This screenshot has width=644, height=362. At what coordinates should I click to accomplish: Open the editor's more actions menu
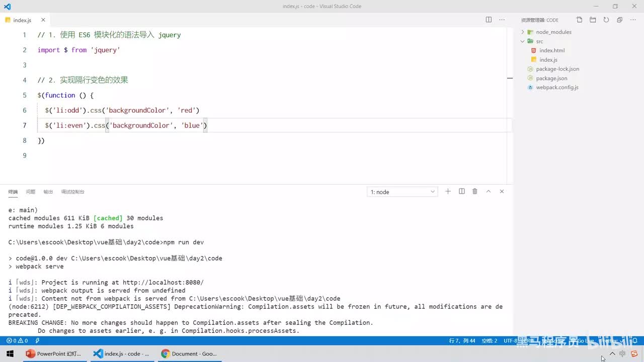[502, 20]
